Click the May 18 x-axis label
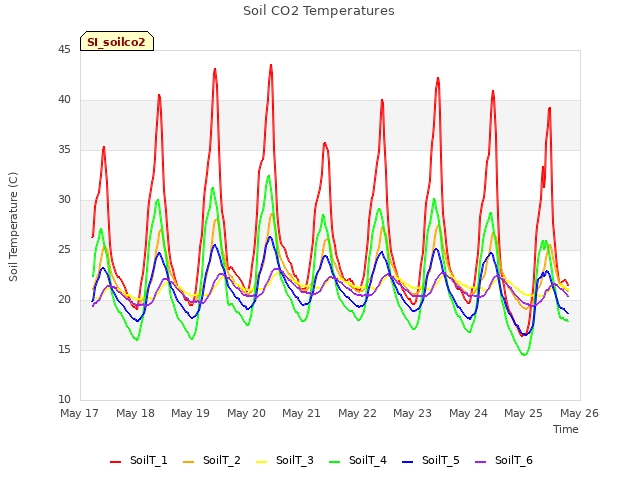 tap(135, 413)
